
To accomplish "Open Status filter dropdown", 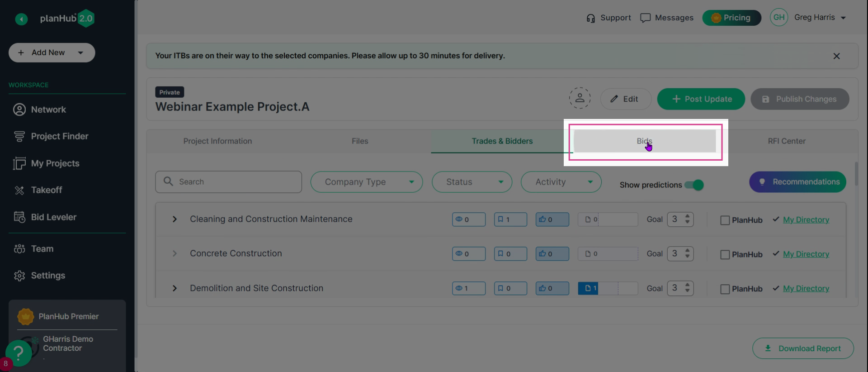I will [472, 182].
